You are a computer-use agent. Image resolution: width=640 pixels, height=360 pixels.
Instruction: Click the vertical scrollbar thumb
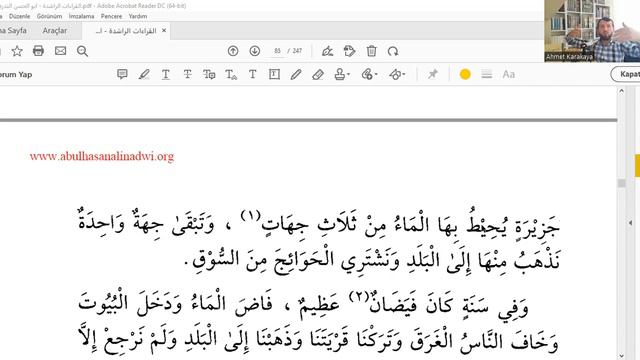[x=622, y=183]
